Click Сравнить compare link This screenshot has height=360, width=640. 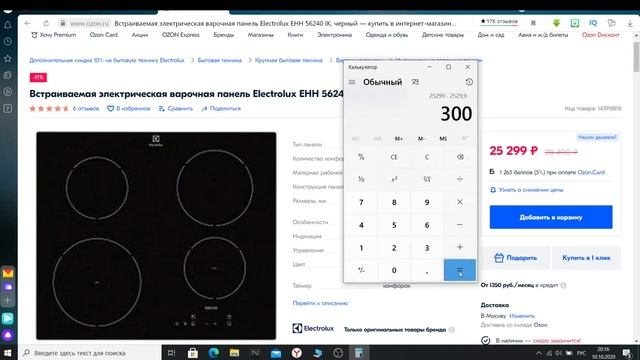(x=176, y=109)
